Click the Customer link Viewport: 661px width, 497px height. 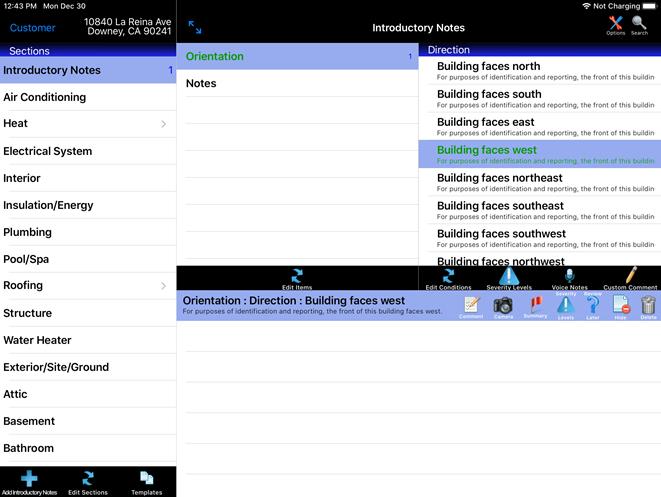pyautogui.click(x=33, y=28)
